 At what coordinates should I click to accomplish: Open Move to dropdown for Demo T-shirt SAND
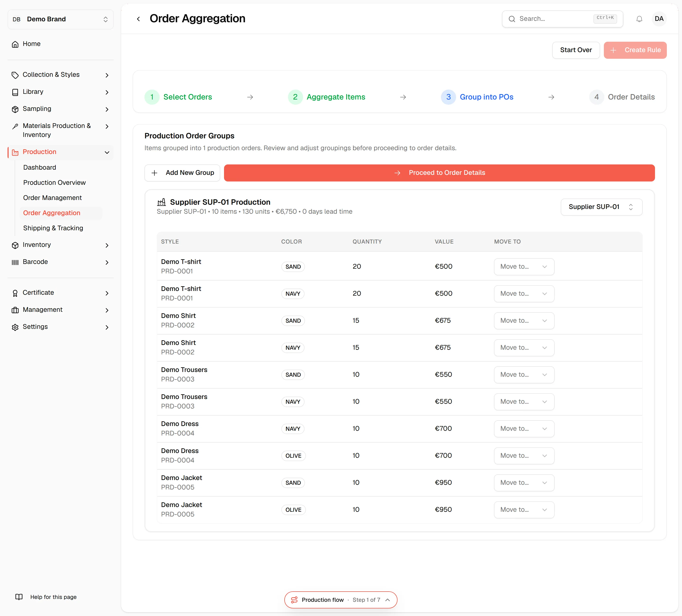coord(524,267)
